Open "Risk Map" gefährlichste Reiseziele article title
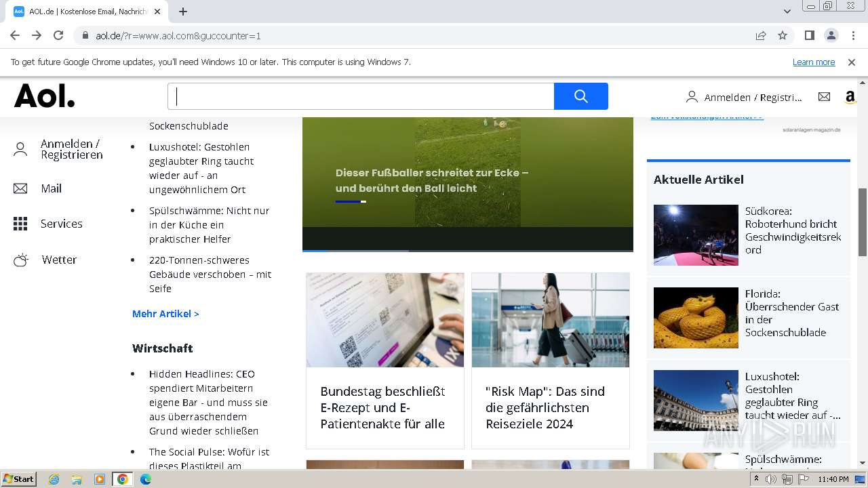Image resolution: width=868 pixels, height=488 pixels. pyautogui.click(x=545, y=408)
